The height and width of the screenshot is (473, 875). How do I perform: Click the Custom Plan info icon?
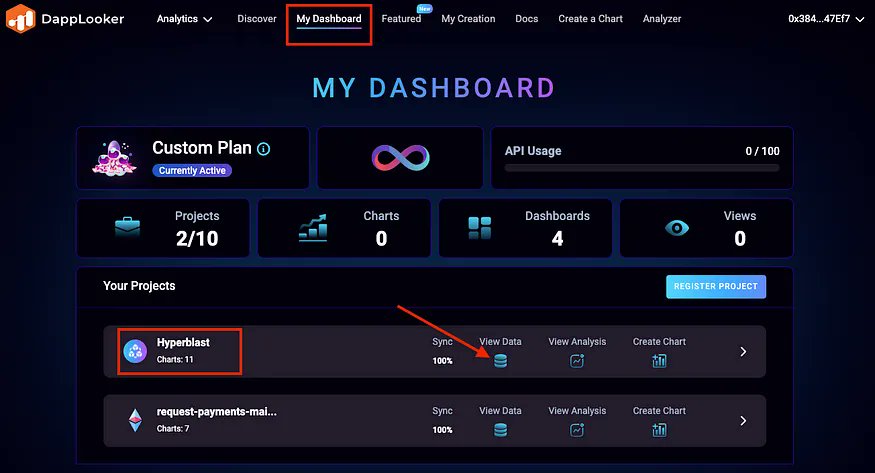pos(263,149)
